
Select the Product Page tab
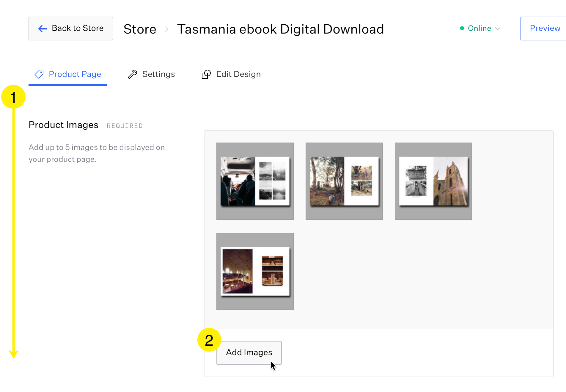click(x=75, y=74)
